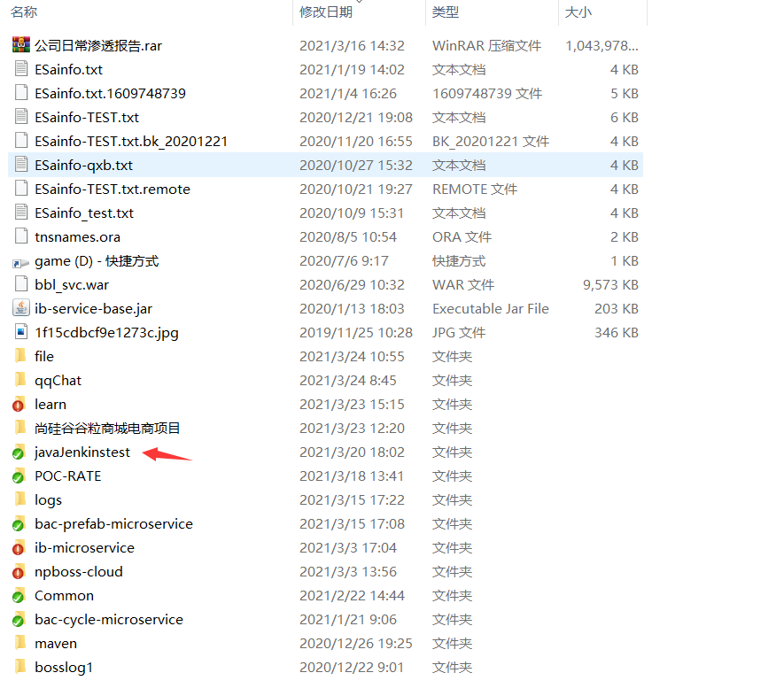The image size is (784, 696).
Task: Sort by the 大小 column header
Action: click(578, 12)
